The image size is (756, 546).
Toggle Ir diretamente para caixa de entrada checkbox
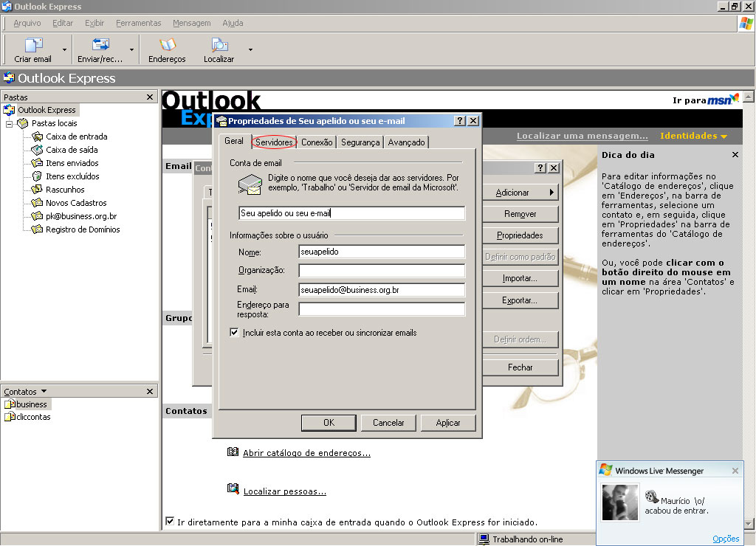coord(170,521)
